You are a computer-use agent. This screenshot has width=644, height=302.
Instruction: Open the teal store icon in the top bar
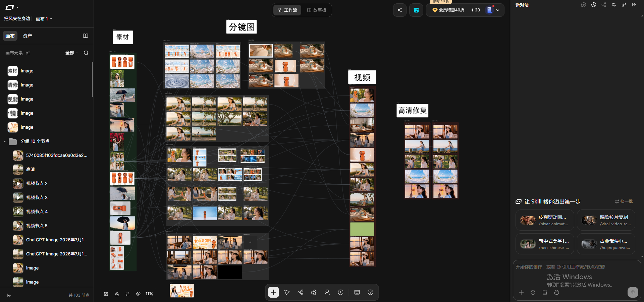(x=416, y=10)
